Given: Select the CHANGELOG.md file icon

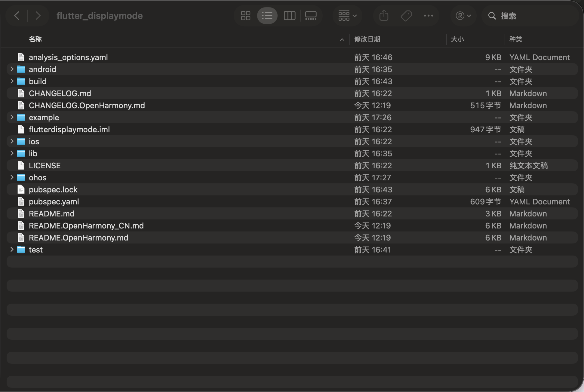Looking at the screenshot, I should (21, 93).
